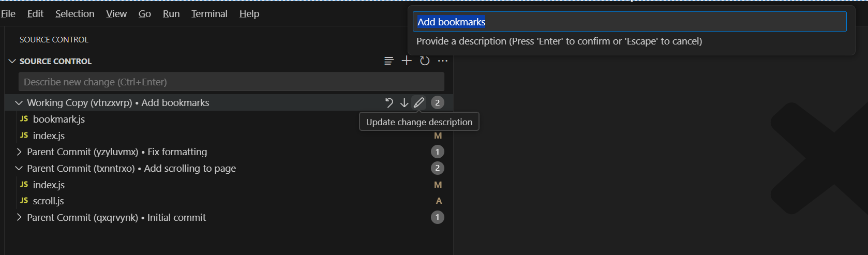
Task: Click the pencil edit description icon
Action: (419, 102)
